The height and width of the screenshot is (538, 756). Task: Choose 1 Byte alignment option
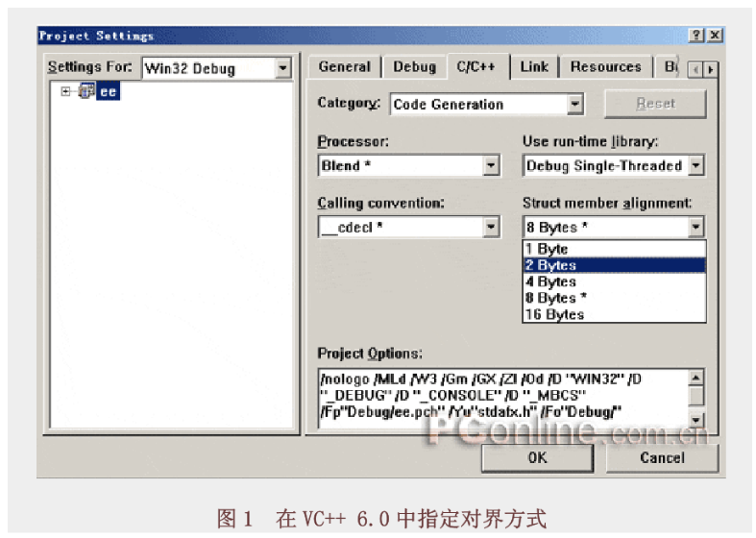click(x=615, y=249)
